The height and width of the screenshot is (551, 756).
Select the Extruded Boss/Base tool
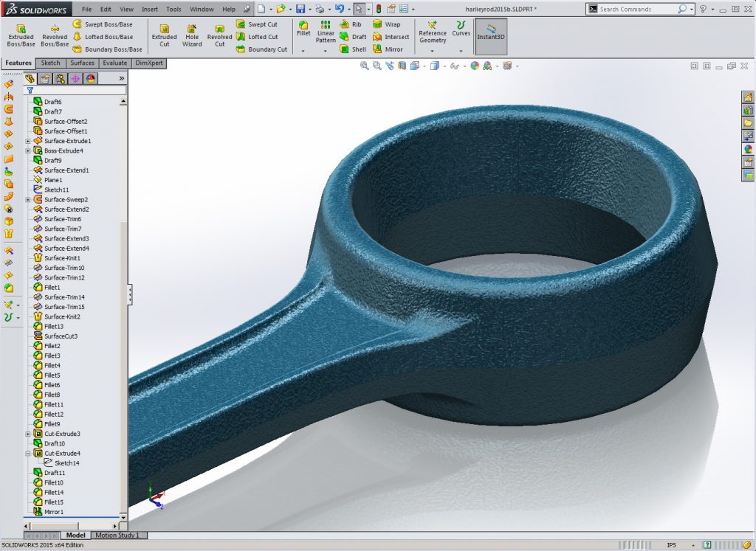[x=21, y=32]
